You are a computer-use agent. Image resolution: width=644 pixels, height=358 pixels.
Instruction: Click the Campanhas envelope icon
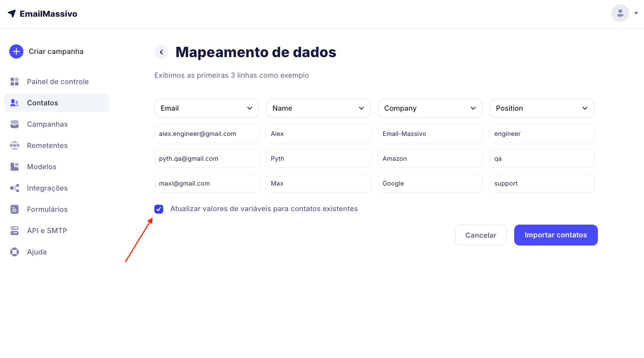[15, 124]
